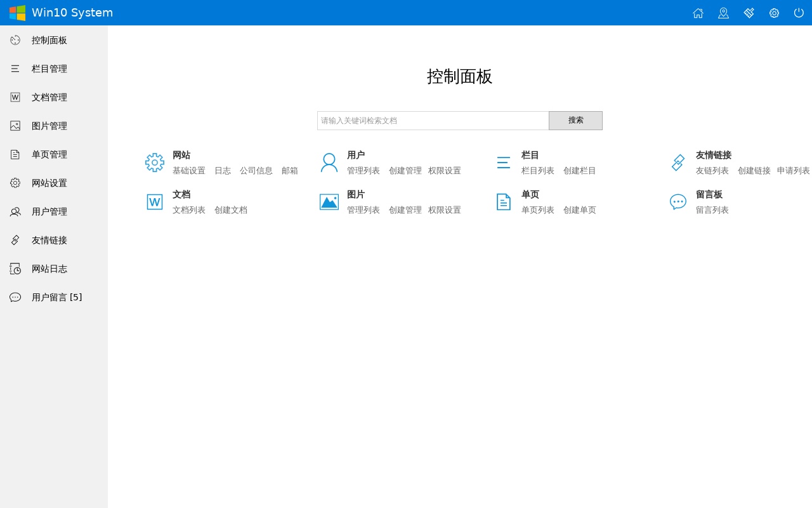Screen dimensions: 812x508
Task: Open 创建管理 under 用户
Action: 405,171
